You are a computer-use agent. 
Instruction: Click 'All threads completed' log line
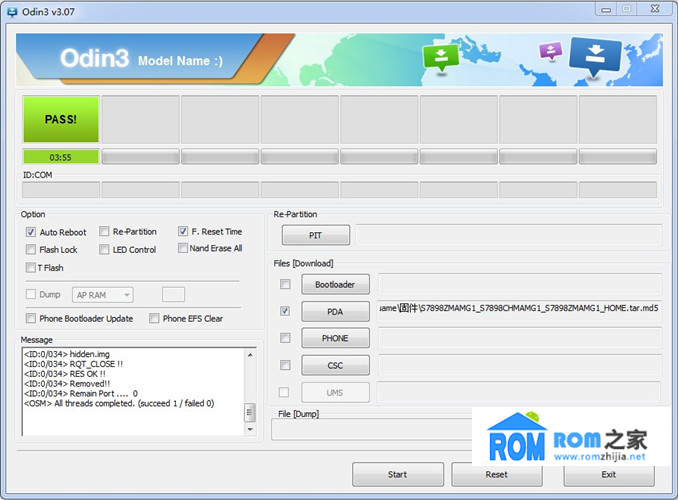pos(119,404)
